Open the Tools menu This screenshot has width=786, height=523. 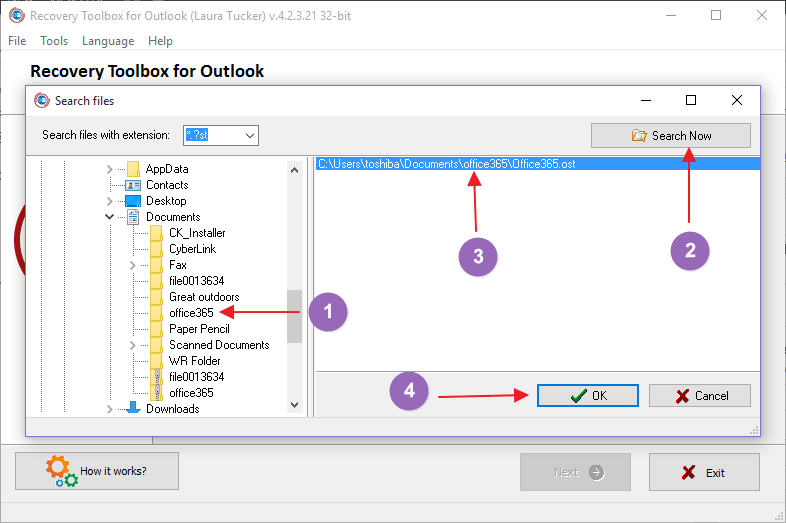54,41
